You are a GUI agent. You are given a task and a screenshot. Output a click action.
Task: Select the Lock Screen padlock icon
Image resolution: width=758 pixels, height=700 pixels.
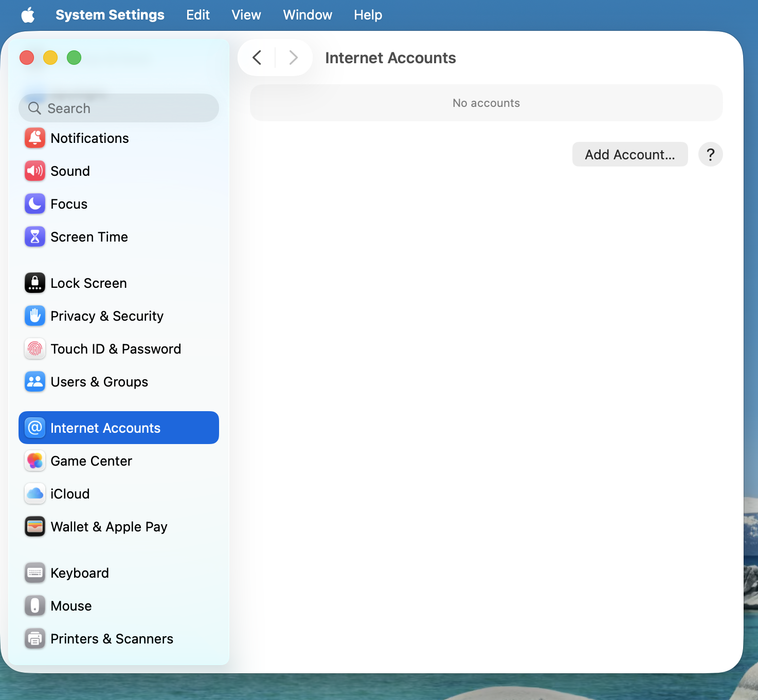point(34,283)
